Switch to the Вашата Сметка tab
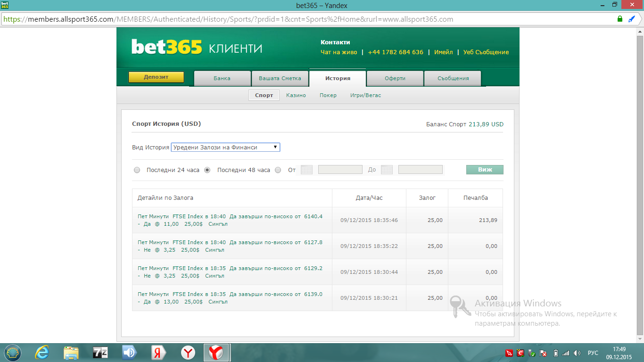The width and height of the screenshot is (644, 362). pos(280,78)
